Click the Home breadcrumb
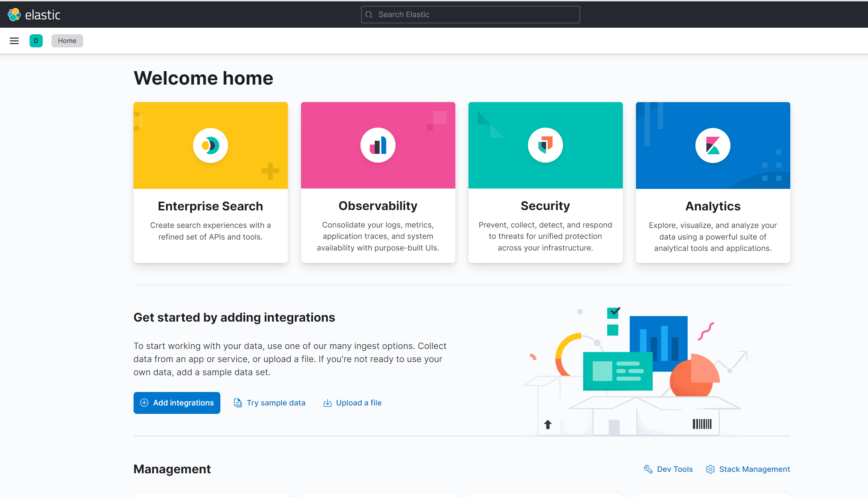Screen dimensions: 868x497 coord(67,41)
